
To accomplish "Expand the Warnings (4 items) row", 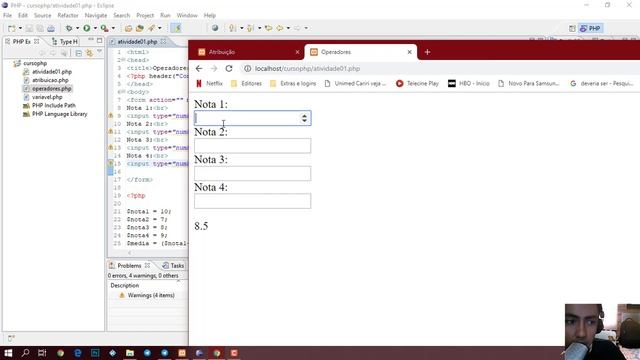I will point(151,295).
